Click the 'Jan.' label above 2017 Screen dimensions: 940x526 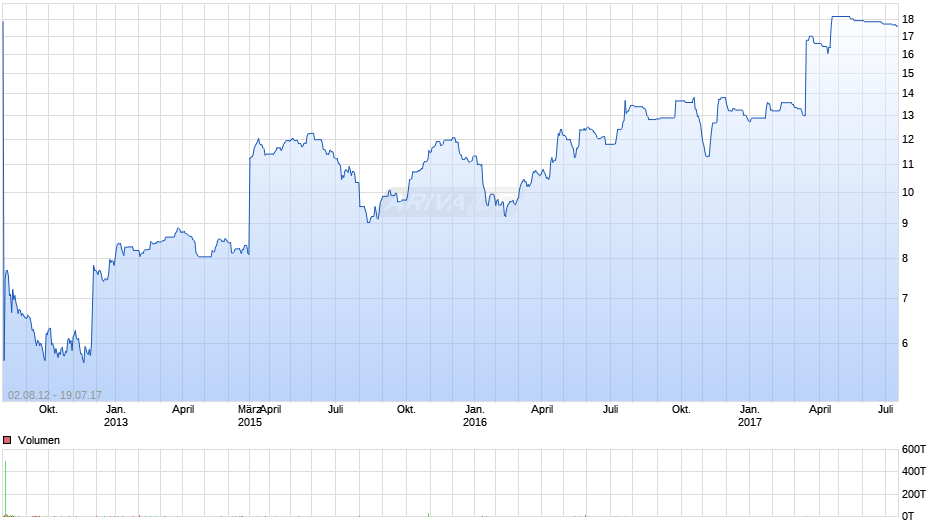(x=749, y=409)
